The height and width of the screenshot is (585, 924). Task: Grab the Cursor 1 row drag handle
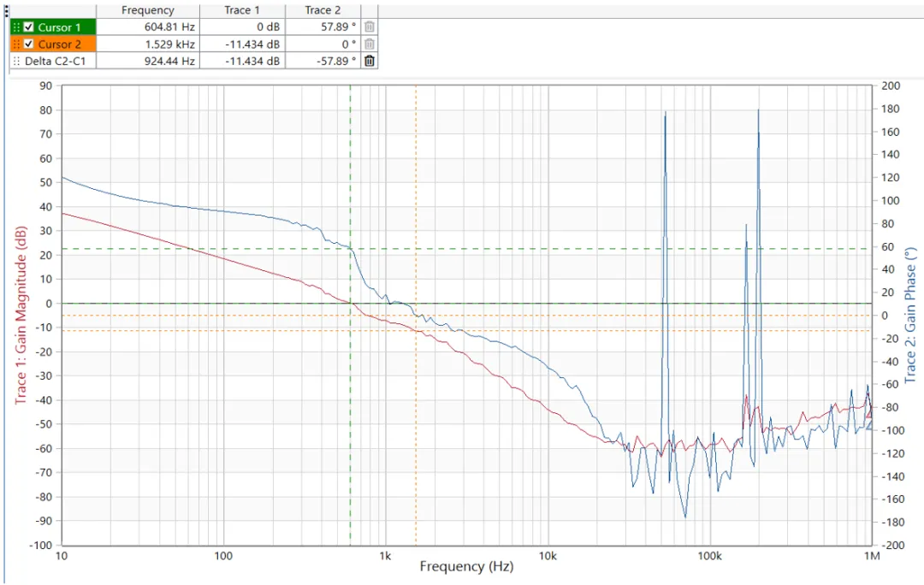(x=16, y=27)
